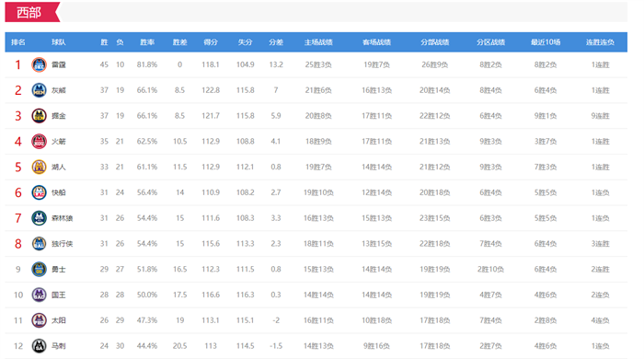Click the Warriors (勇士) team logo
Viewport: 644px width, 359px height.
point(39,270)
